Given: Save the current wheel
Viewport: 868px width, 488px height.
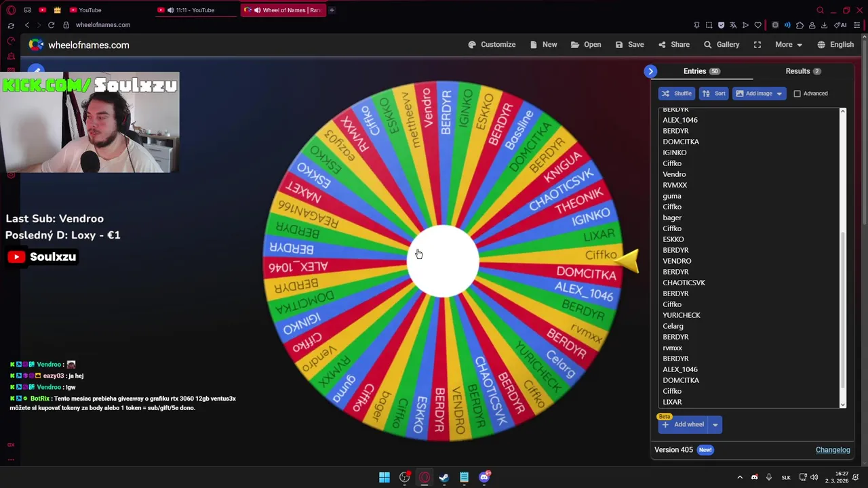Looking at the screenshot, I should (629, 45).
